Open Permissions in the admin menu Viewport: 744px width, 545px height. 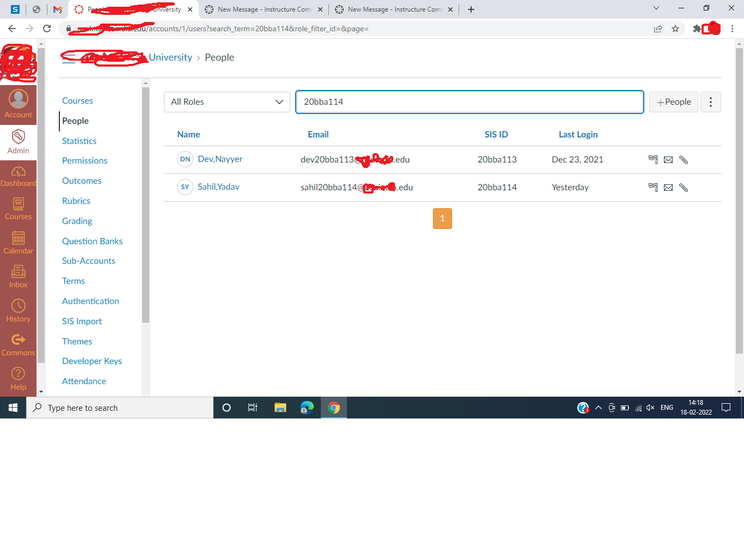(84, 161)
